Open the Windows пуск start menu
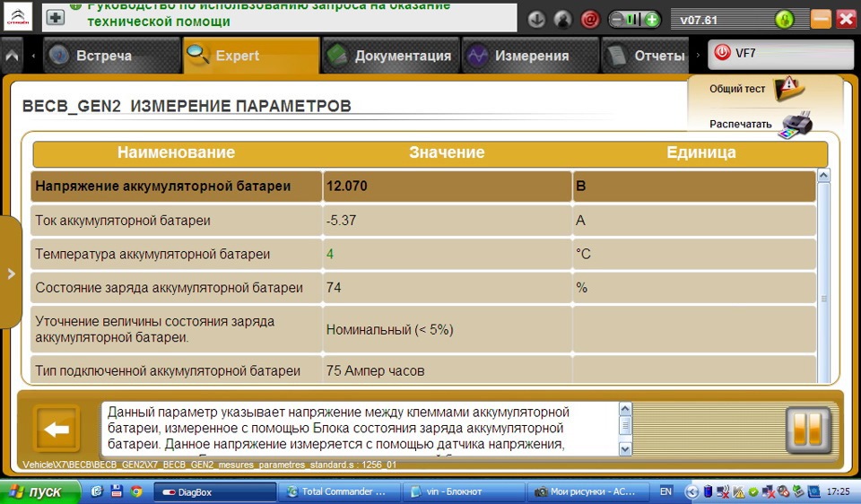Image resolution: width=861 pixels, height=504 pixels. pyautogui.click(x=39, y=492)
